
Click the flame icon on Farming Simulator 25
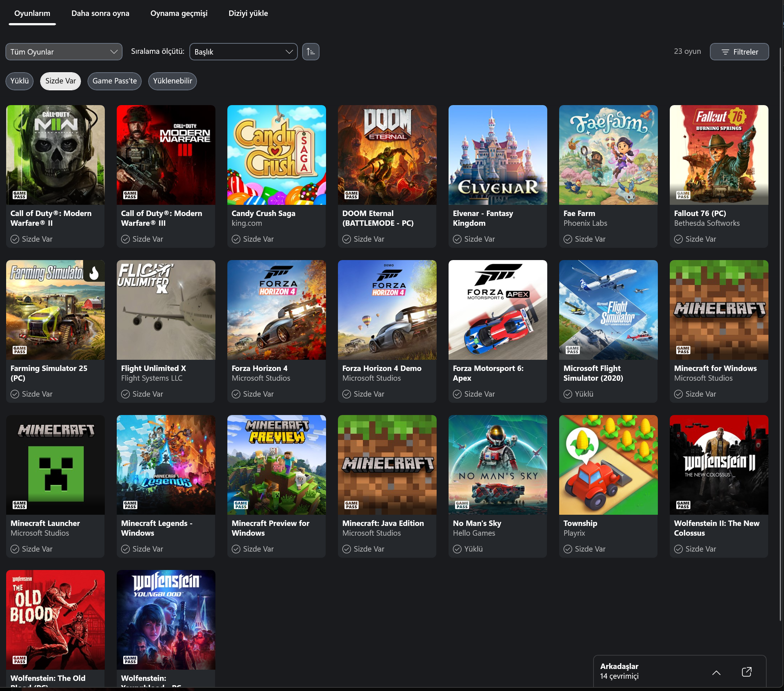pos(94,272)
